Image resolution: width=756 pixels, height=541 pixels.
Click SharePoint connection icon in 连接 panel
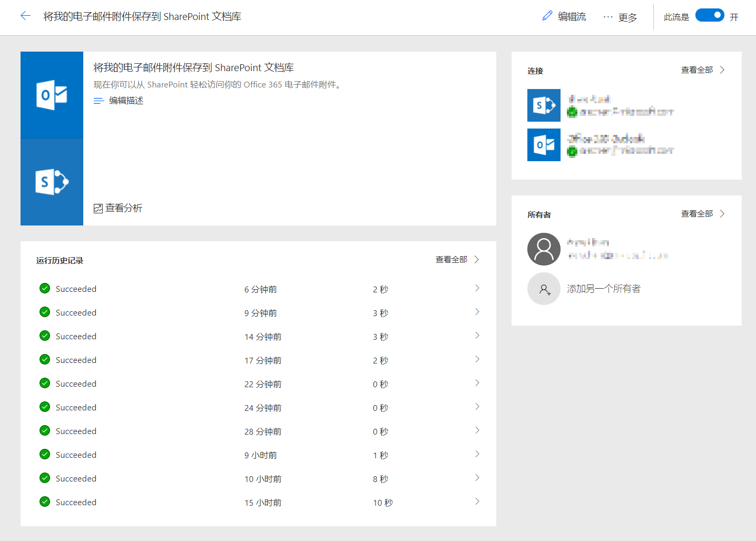coord(544,105)
